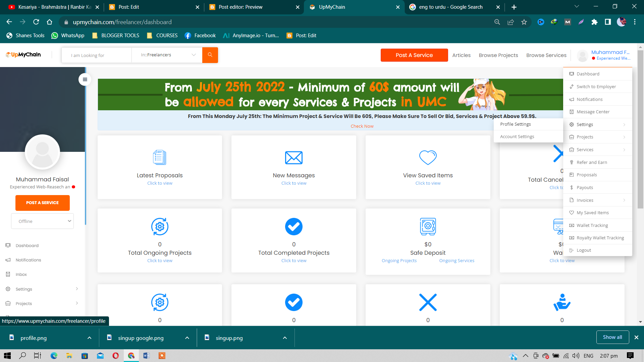This screenshot has height=362, width=644.
Task: Open the Offline status dropdown
Action: (43, 221)
